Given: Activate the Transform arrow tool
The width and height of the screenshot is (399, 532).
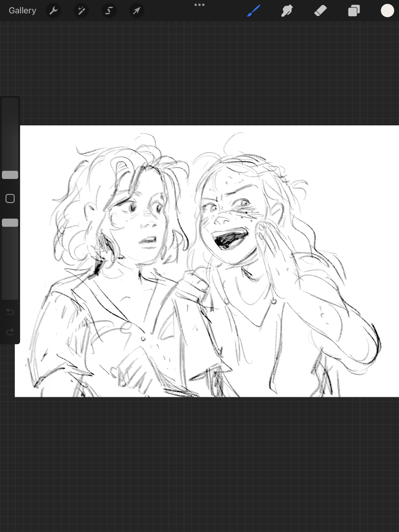Looking at the screenshot, I should tap(137, 11).
